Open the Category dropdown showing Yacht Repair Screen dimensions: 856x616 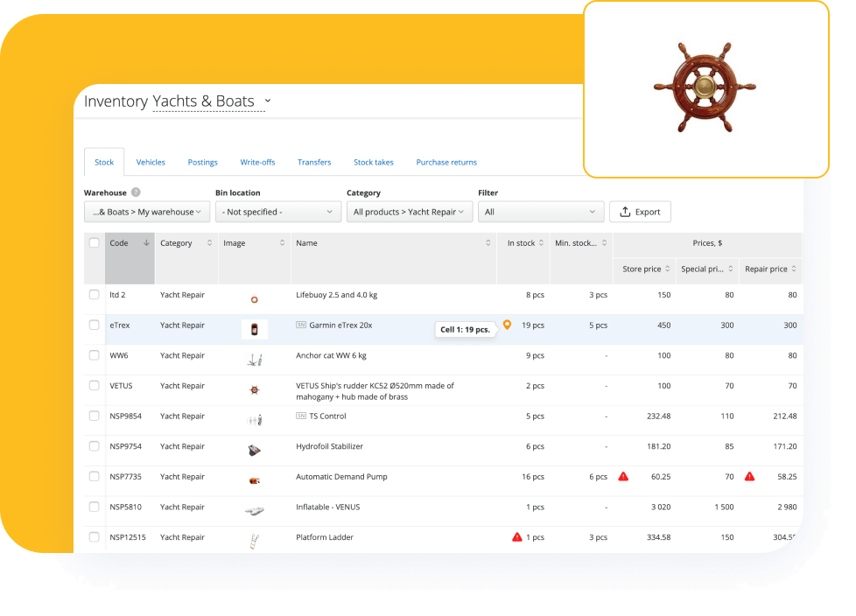point(409,211)
